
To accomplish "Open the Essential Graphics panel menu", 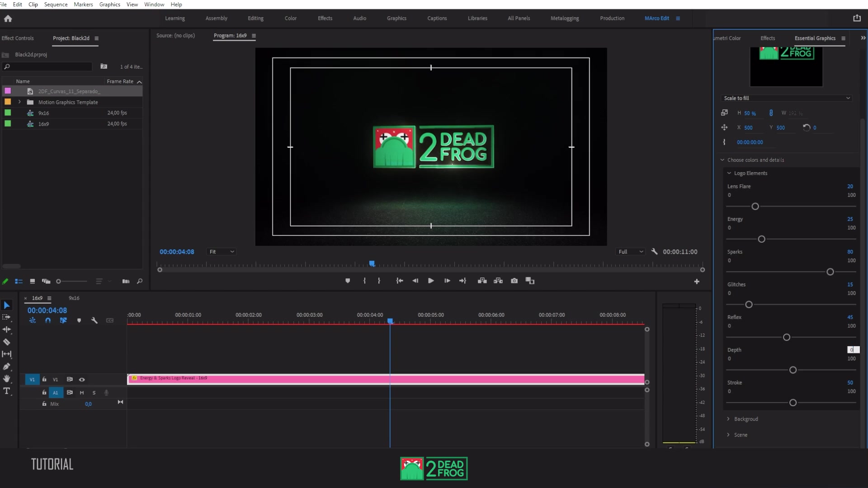I will [x=843, y=38].
